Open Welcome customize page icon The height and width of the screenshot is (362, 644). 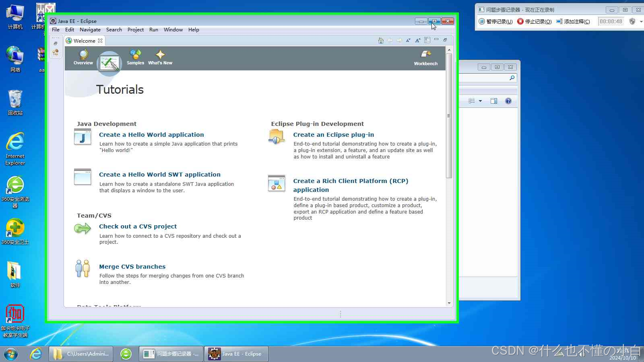pyautogui.click(x=427, y=40)
